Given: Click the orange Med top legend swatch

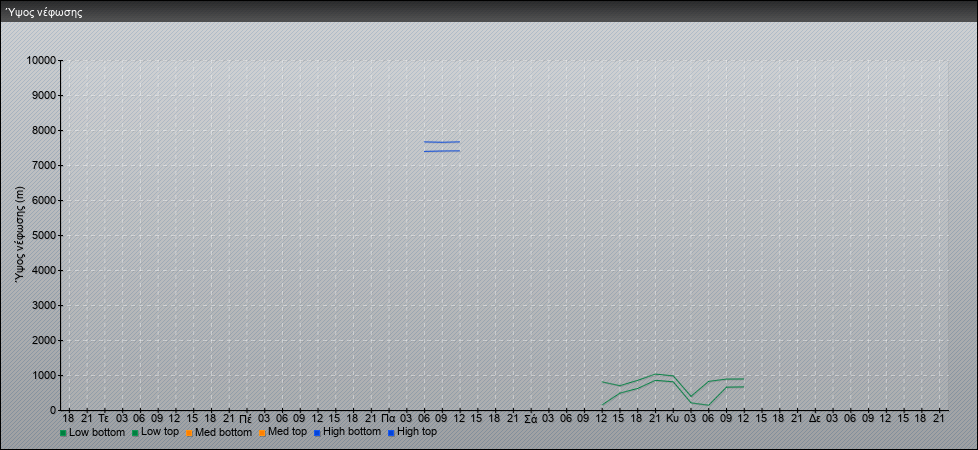Looking at the screenshot, I should 262,433.
